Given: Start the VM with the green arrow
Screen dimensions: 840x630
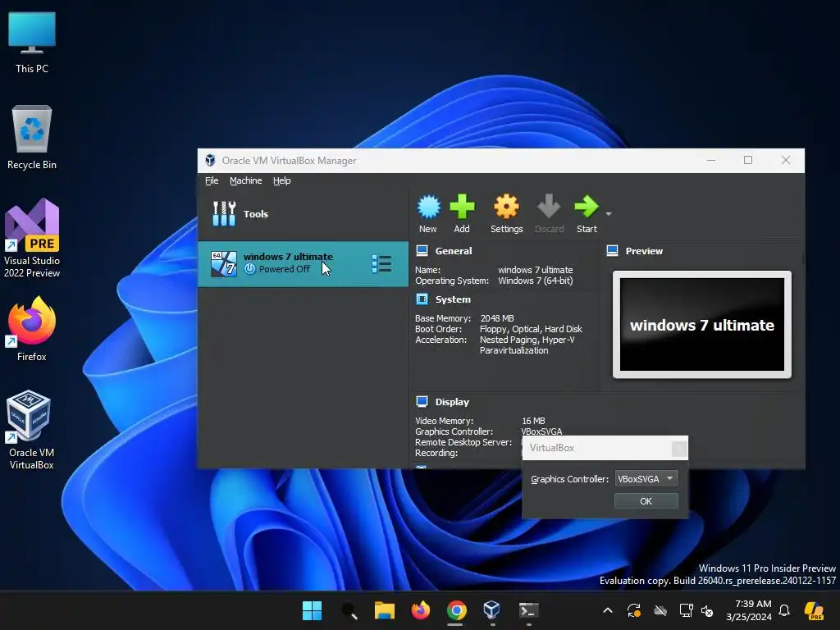Looking at the screenshot, I should point(587,214).
